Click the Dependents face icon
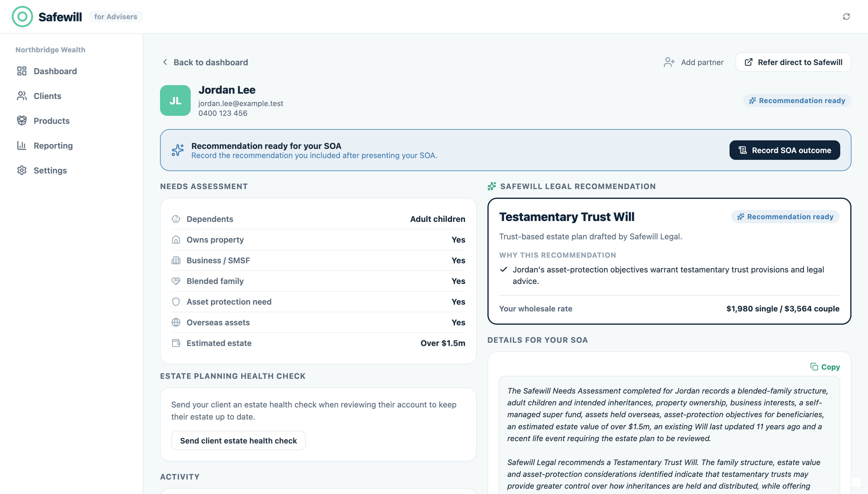 click(176, 219)
